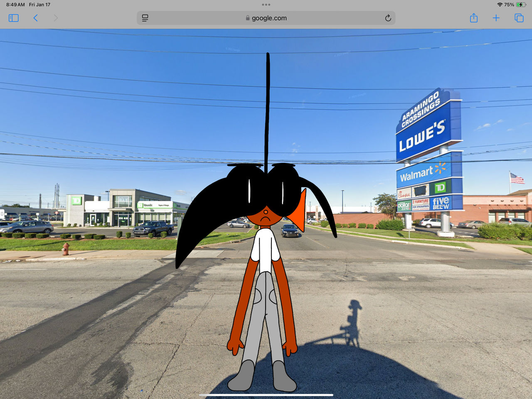Screen dimensions: 532x399
Task: Tap the home indicator bar
Action: [x=266, y=395]
